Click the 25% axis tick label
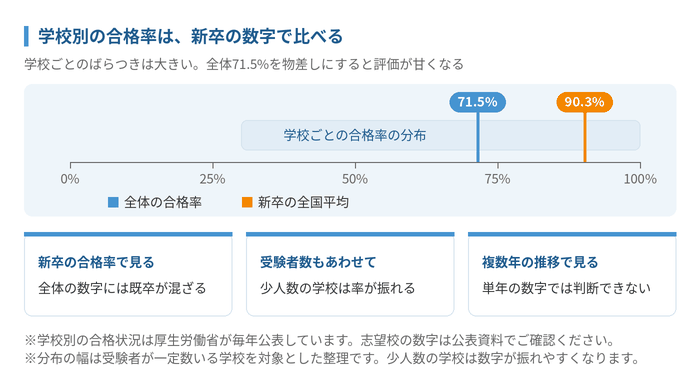 point(212,179)
